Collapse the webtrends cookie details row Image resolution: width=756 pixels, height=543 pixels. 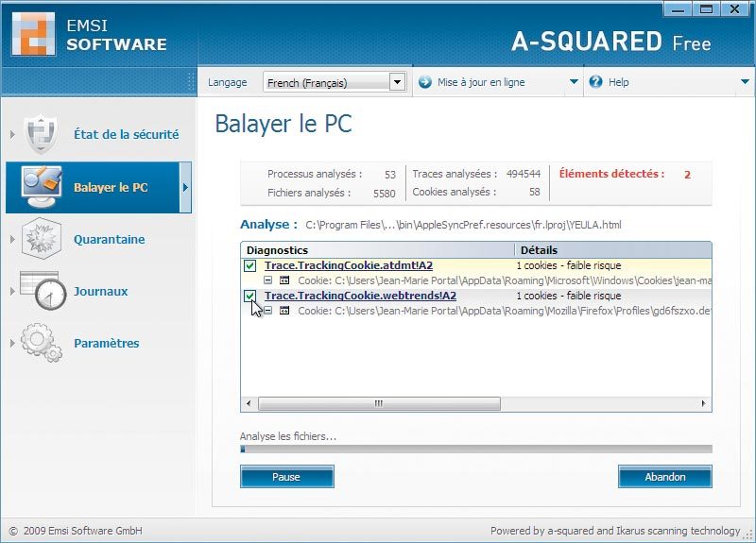pos(268,311)
